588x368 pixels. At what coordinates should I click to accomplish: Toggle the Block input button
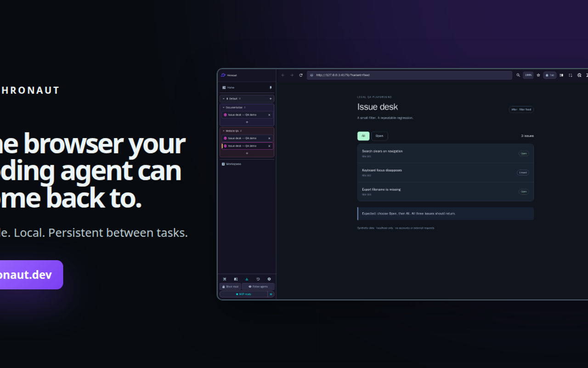(230, 287)
